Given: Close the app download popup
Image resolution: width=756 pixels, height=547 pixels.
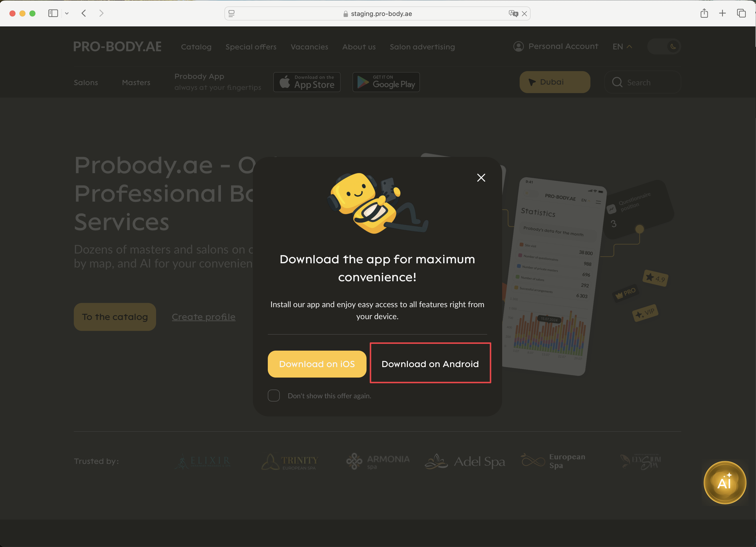Looking at the screenshot, I should tap(481, 178).
